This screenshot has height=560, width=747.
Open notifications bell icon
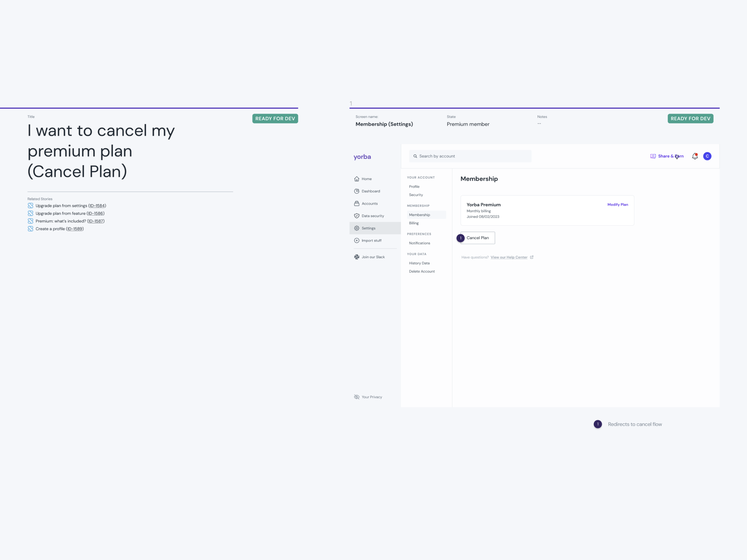click(694, 156)
